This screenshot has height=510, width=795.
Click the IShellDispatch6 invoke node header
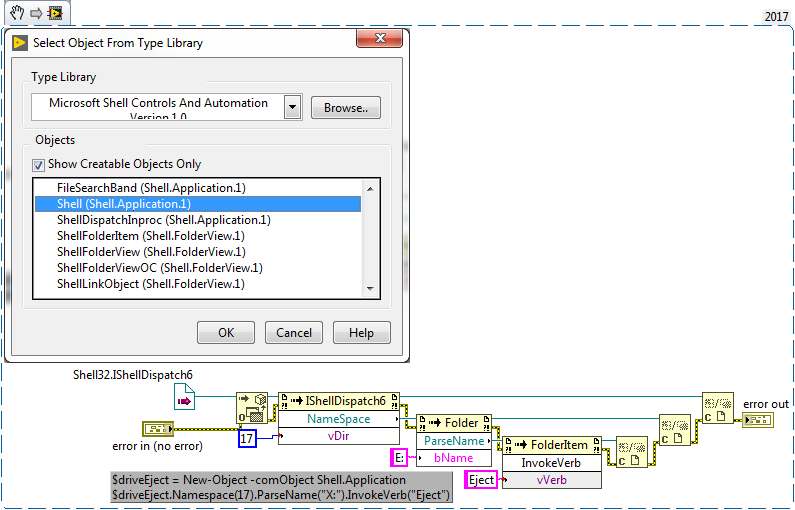pos(339,401)
